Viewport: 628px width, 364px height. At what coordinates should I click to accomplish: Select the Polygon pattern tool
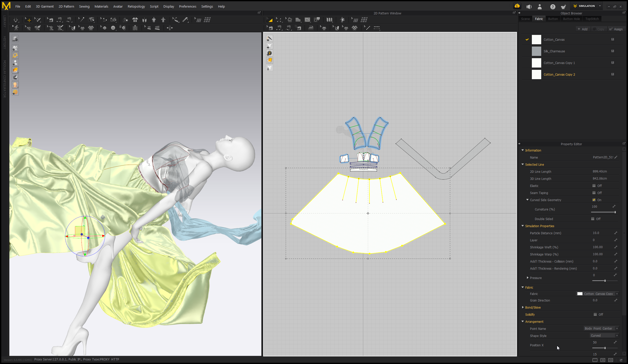click(298, 20)
